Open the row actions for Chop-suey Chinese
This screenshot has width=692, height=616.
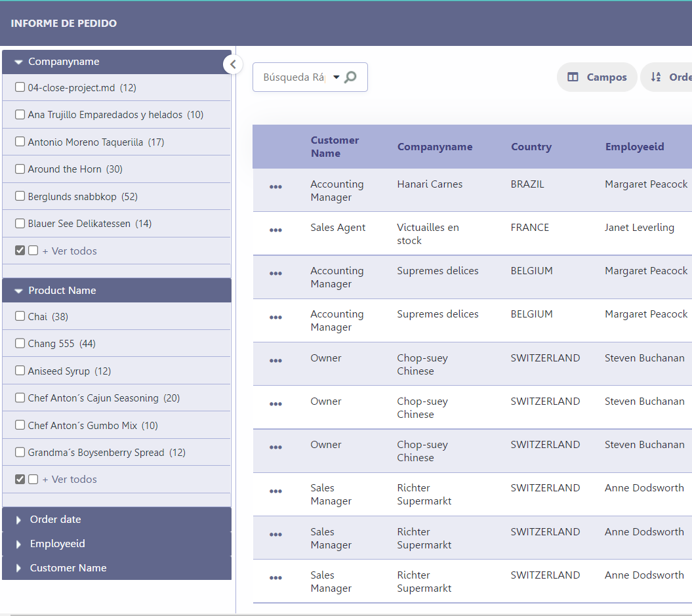(x=275, y=360)
